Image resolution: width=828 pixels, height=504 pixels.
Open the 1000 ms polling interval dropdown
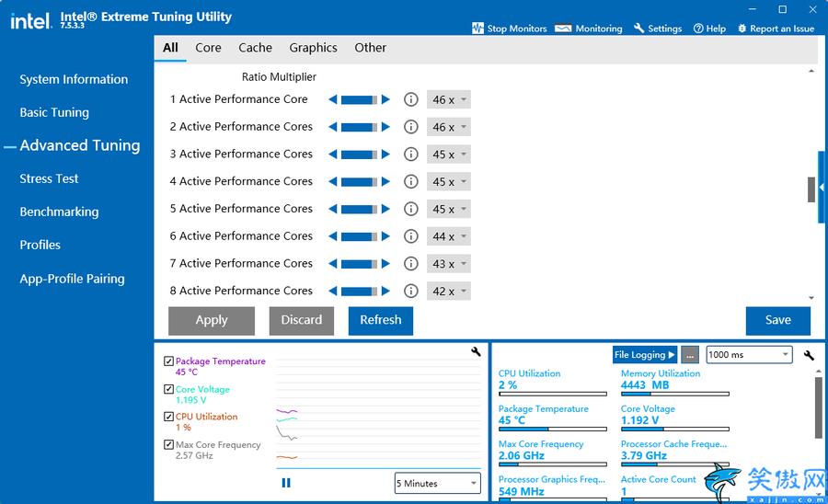pos(749,355)
